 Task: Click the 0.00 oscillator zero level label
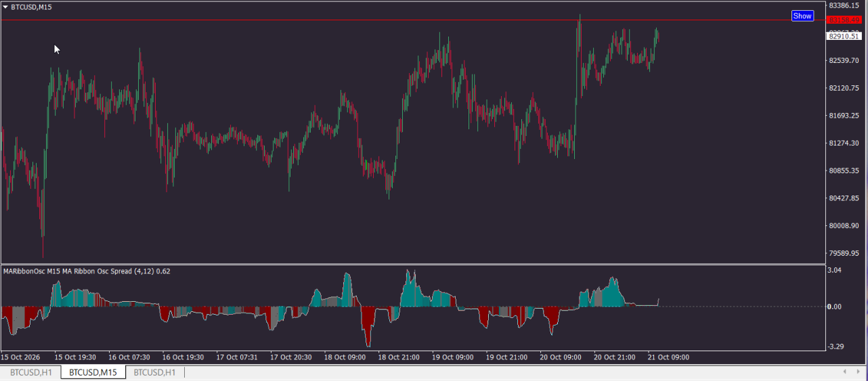coord(835,307)
